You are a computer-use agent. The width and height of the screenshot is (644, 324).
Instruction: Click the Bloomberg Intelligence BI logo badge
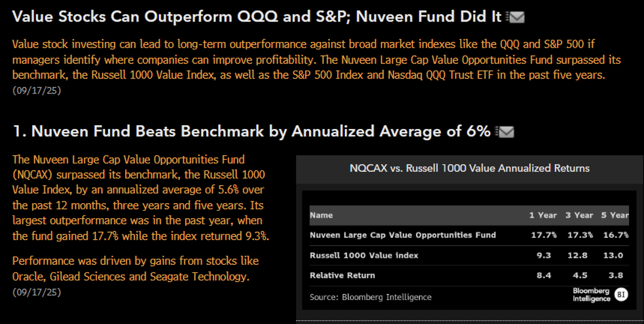click(621, 294)
